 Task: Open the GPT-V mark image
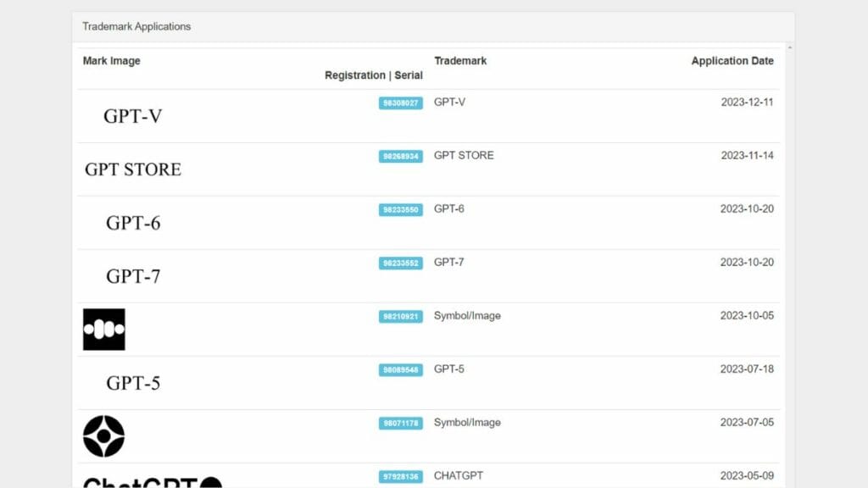coord(133,116)
